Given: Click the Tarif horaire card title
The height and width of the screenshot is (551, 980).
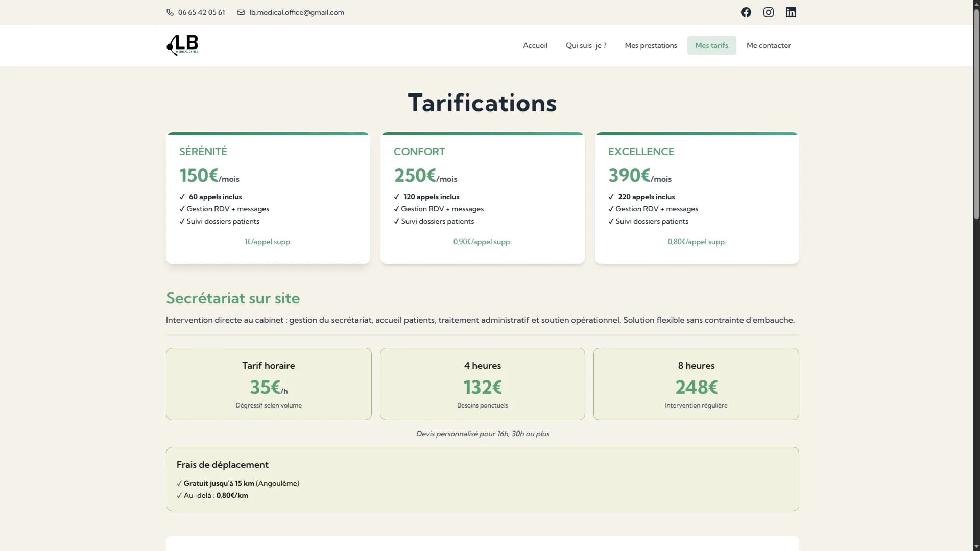Looking at the screenshot, I should tap(269, 366).
